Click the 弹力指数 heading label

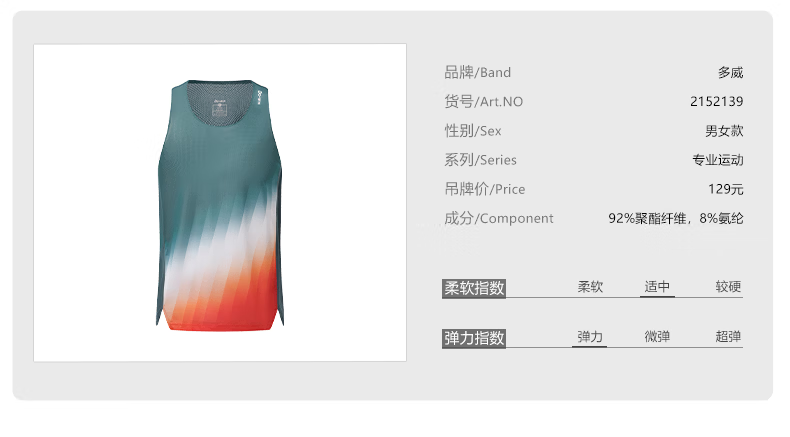(474, 338)
